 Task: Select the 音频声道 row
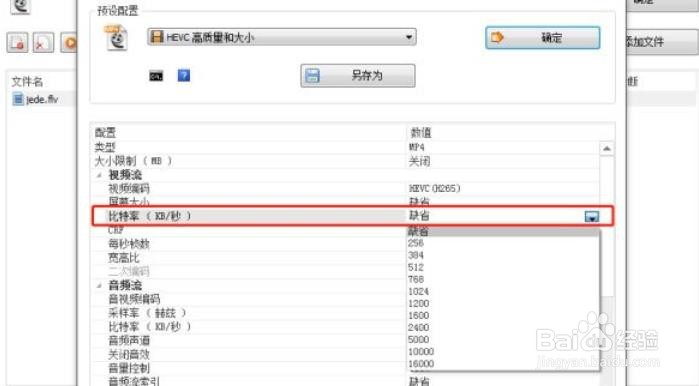tap(129, 341)
